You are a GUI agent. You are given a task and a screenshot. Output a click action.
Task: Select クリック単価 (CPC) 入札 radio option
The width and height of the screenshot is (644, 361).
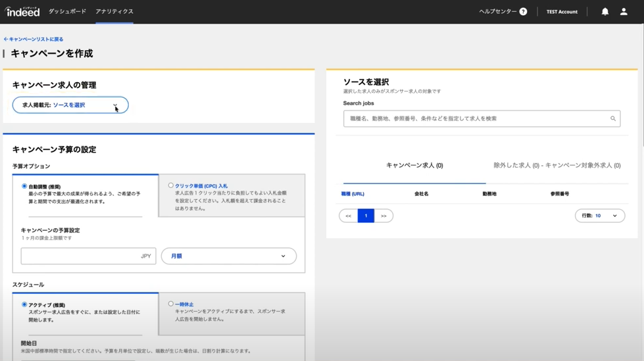tap(171, 185)
